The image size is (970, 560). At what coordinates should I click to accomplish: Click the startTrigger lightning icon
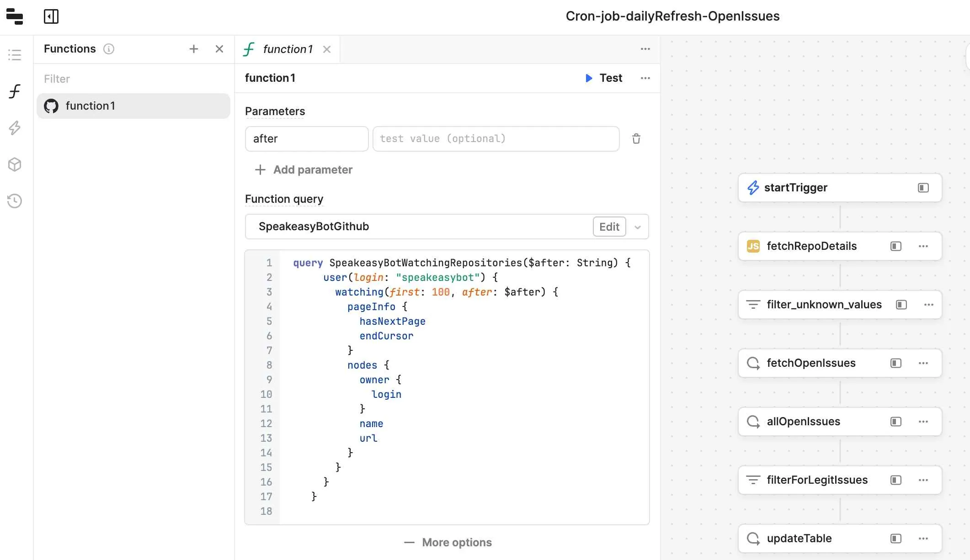753,188
